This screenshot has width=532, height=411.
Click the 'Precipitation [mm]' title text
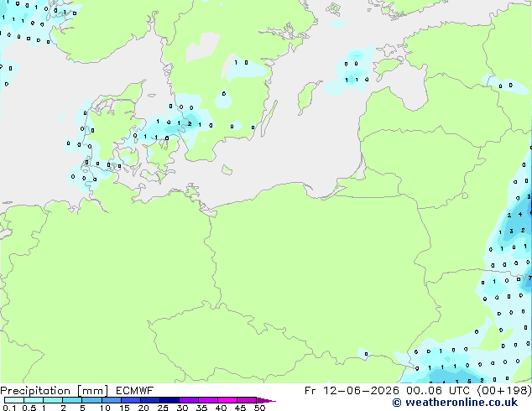coord(55,391)
